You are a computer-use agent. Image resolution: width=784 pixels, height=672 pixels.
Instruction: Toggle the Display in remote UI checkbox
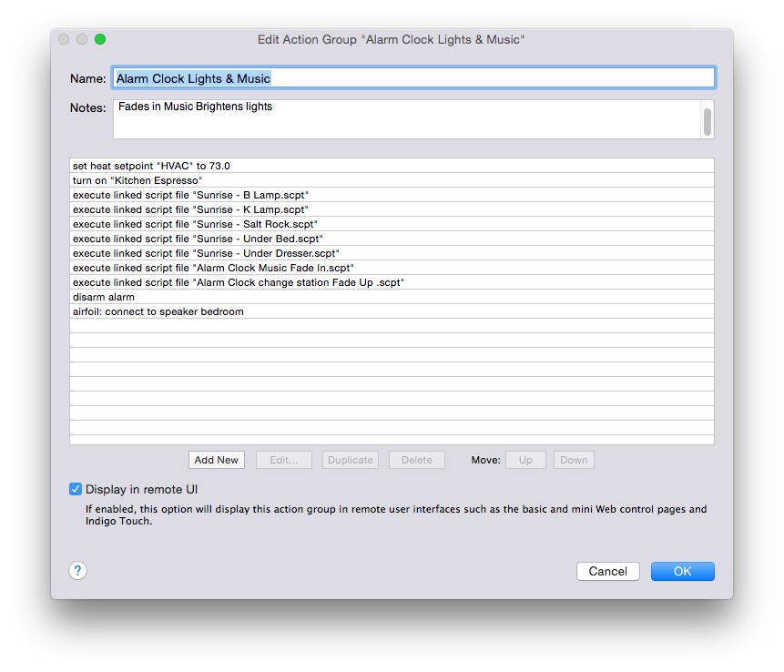pos(76,489)
